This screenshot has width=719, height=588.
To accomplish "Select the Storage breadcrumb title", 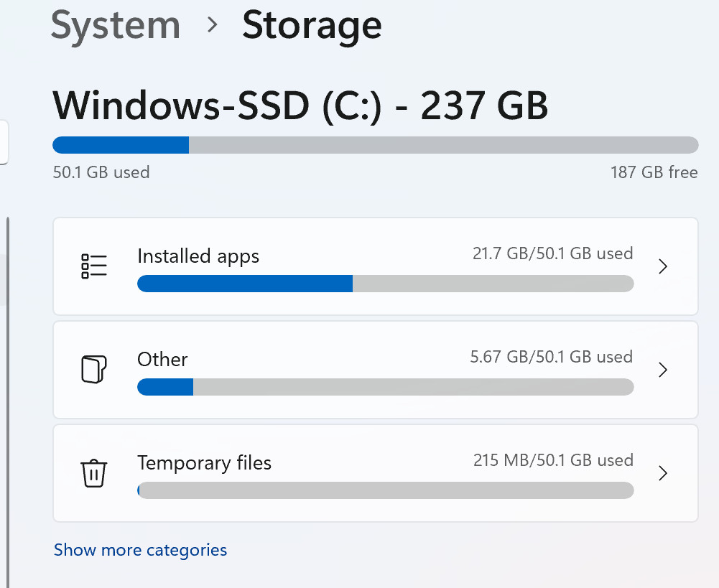I will click(x=312, y=27).
